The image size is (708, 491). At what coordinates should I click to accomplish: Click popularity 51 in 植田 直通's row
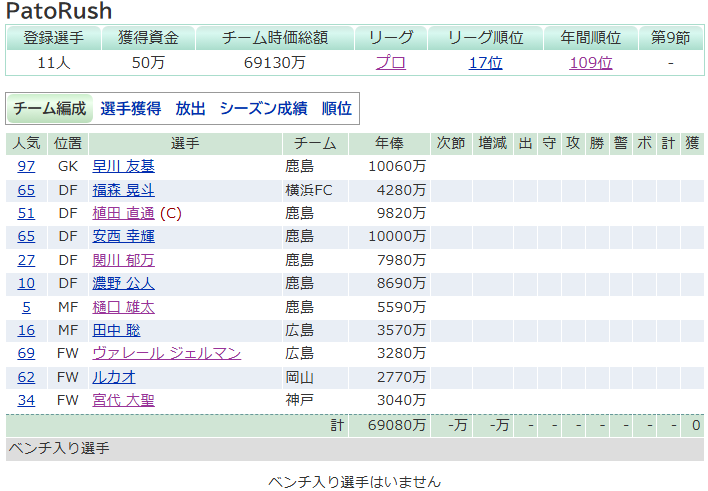coord(26,213)
